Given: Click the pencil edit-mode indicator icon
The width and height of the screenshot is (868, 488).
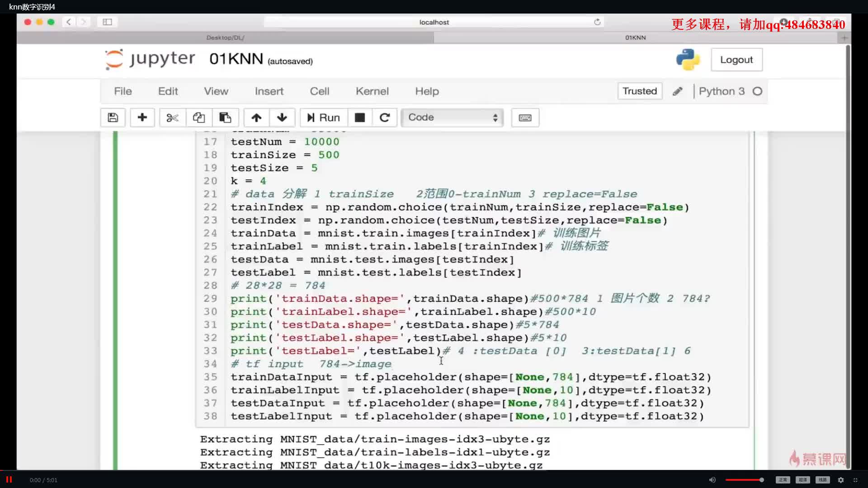Looking at the screenshot, I should pyautogui.click(x=677, y=91).
